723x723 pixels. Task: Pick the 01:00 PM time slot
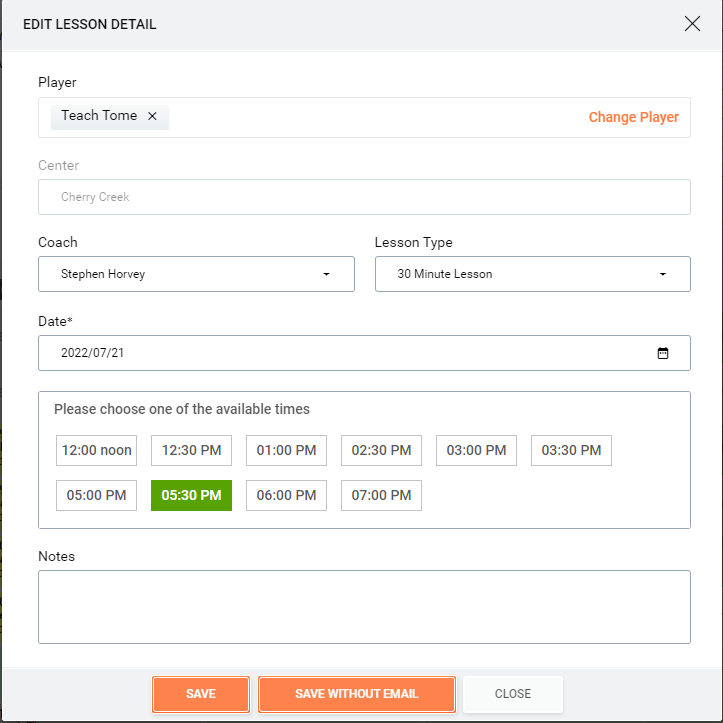pyautogui.click(x=286, y=450)
